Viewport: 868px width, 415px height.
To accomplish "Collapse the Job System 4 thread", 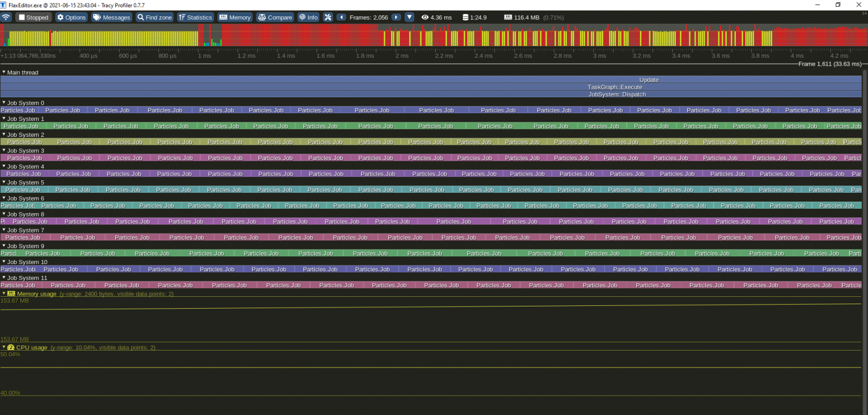I will click(3, 166).
